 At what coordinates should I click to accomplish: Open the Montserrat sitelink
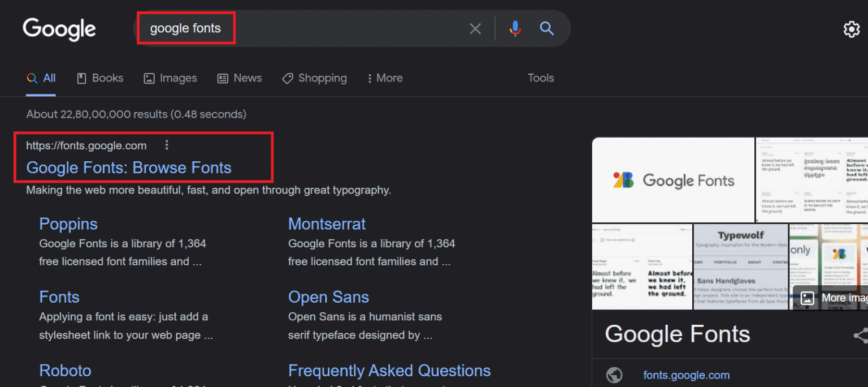(327, 224)
